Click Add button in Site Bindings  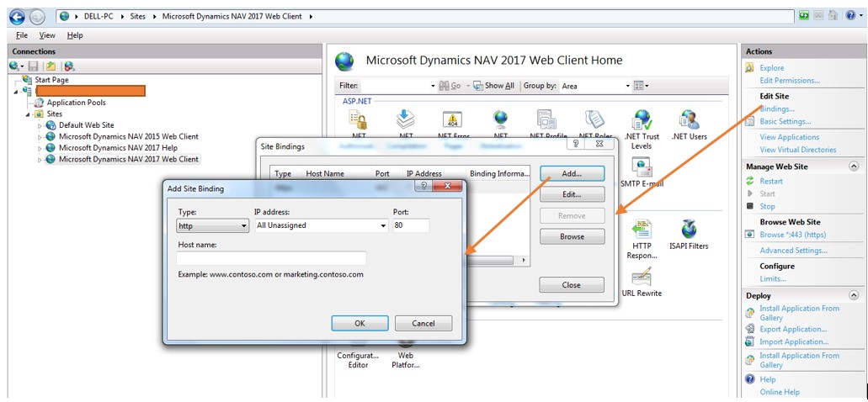point(572,173)
